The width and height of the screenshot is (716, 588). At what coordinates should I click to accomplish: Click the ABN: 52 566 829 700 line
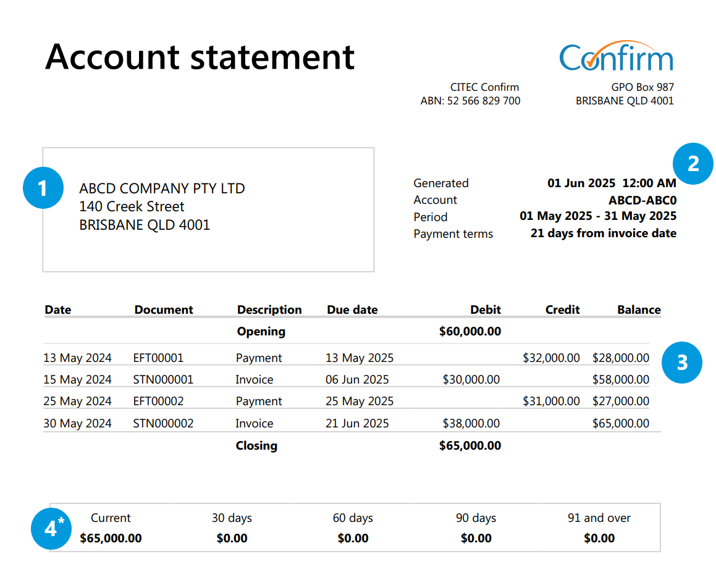[470, 101]
